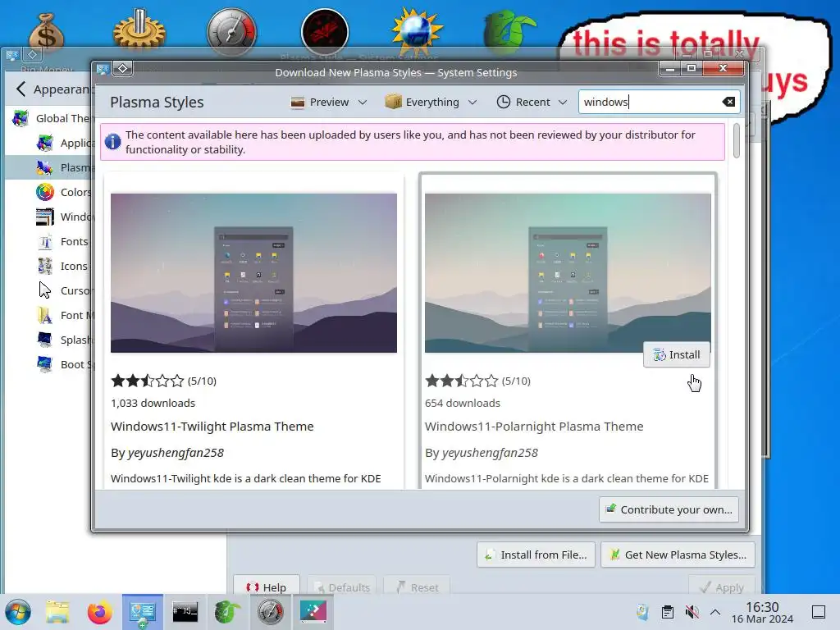Viewport: 840px width, 630px height.
Task: Click the show desktop button in taskbar
Action: tap(819, 612)
